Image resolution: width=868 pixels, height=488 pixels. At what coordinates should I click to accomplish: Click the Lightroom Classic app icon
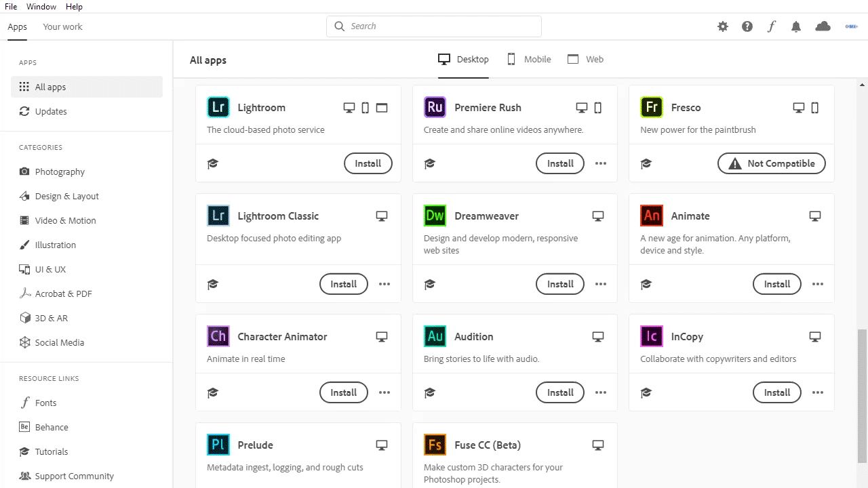(x=218, y=216)
